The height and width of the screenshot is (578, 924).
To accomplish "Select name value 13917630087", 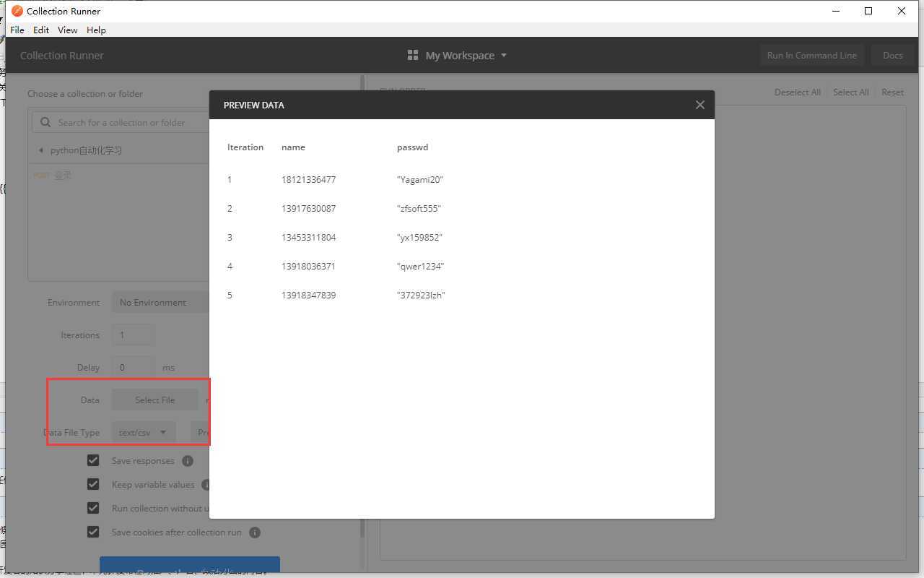I will (308, 209).
